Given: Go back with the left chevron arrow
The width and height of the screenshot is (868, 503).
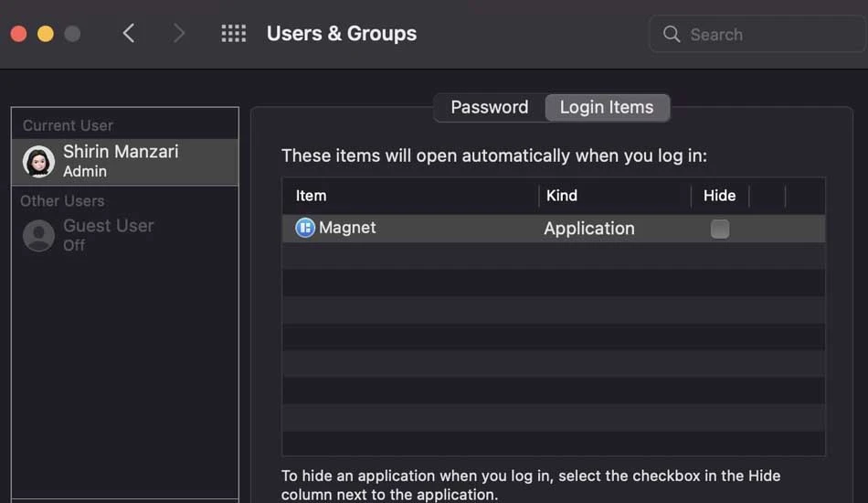Looking at the screenshot, I should click(x=129, y=33).
